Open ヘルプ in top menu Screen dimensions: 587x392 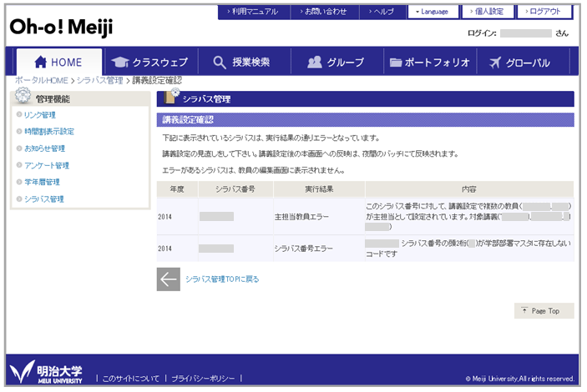pyautogui.click(x=382, y=12)
